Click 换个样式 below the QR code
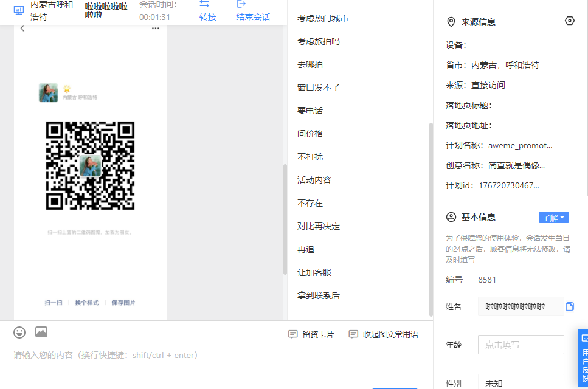Screen dimensions: 588x389 86,303
